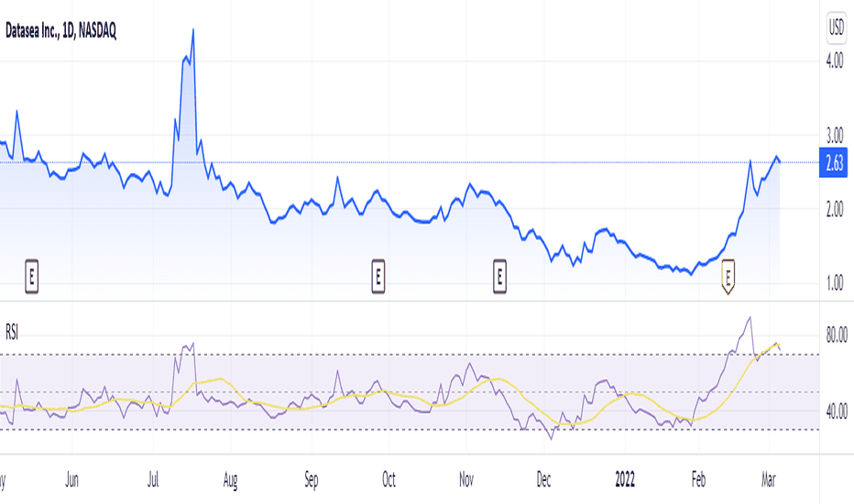Image resolution: width=854 pixels, height=504 pixels.
Task: Click the Aug date label
Action: pos(230,480)
